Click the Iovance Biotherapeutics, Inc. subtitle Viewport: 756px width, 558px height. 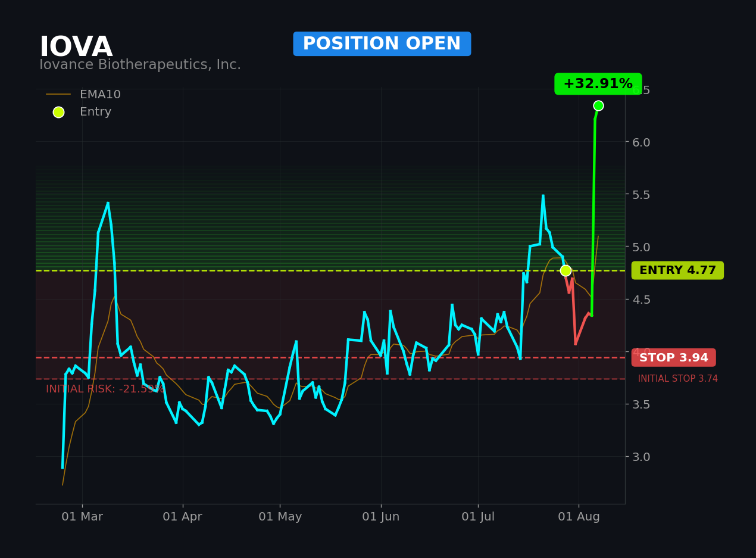140,65
